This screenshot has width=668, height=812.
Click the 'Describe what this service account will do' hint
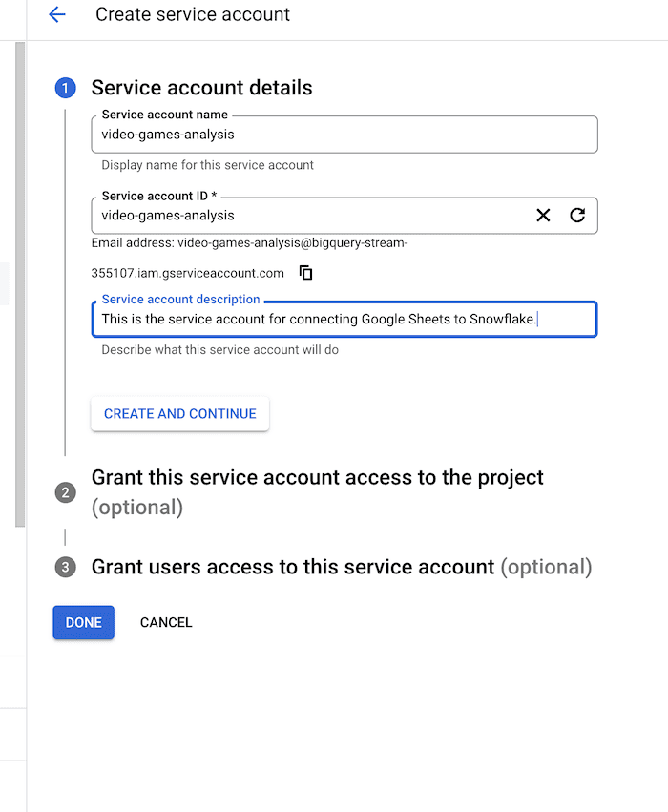[x=219, y=350]
